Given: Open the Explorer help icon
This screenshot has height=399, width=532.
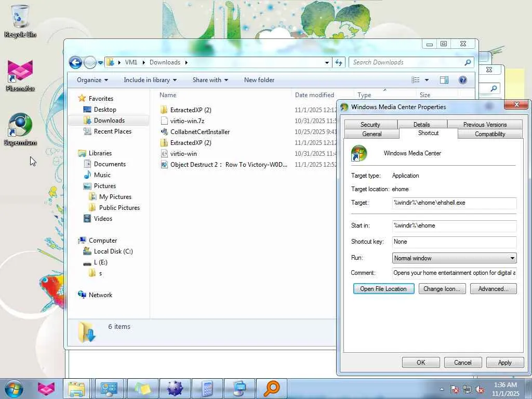Looking at the screenshot, I should click(x=463, y=80).
